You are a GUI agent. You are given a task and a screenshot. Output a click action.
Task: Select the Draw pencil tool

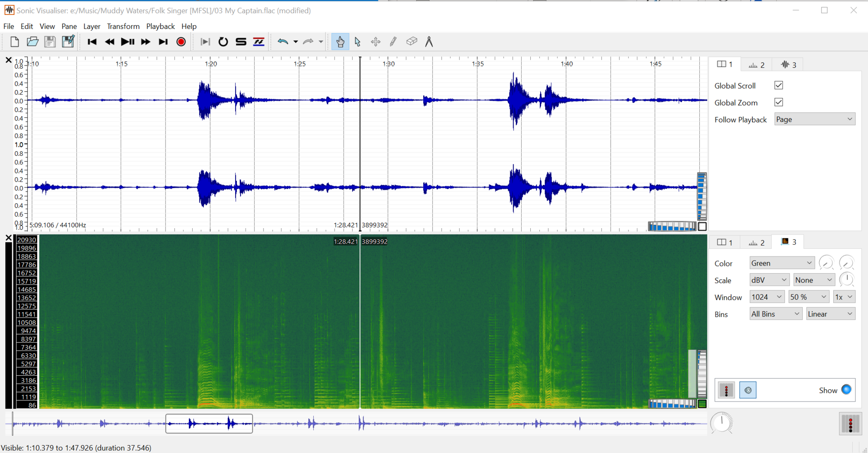[x=393, y=42]
